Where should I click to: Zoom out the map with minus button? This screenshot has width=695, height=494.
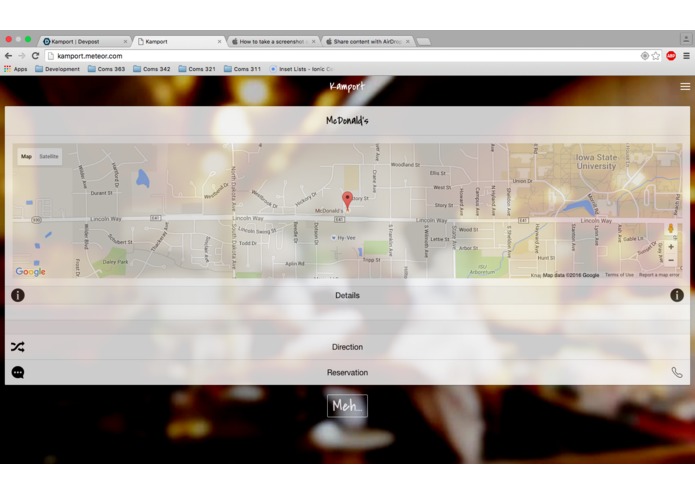point(671,260)
